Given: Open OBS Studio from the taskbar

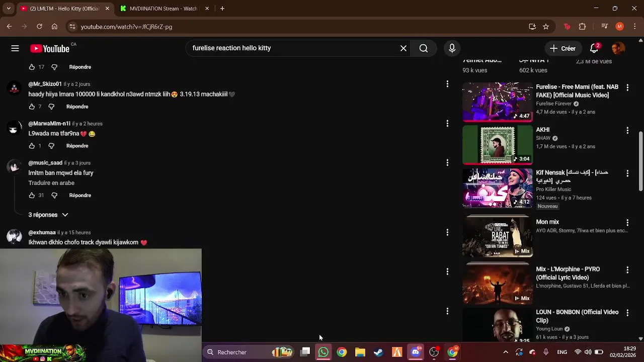Looking at the screenshot, I should (x=434, y=352).
